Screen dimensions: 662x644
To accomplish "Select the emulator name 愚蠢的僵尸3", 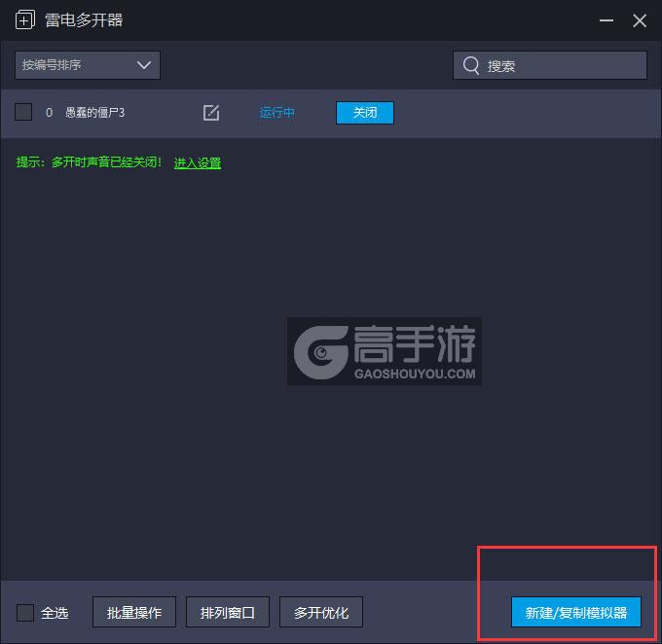I will (95, 112).
